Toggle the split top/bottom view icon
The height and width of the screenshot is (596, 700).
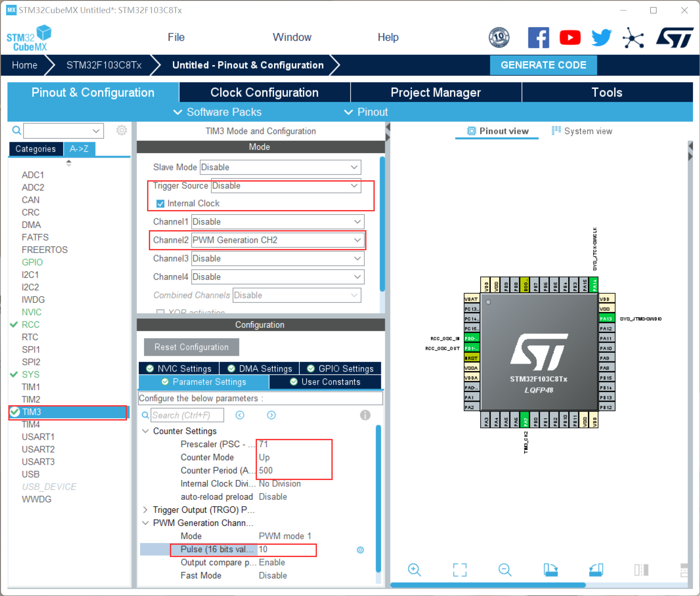coord(684,570)
